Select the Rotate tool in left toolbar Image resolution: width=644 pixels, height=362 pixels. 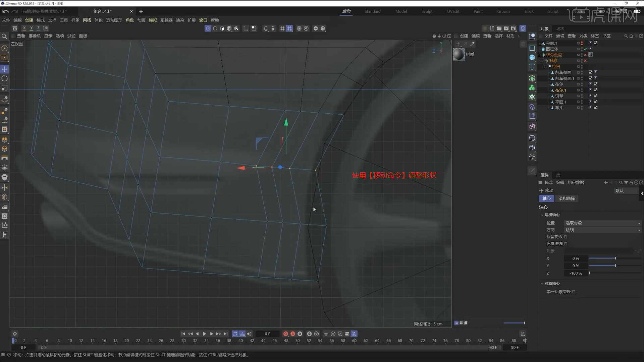point(5,78)
